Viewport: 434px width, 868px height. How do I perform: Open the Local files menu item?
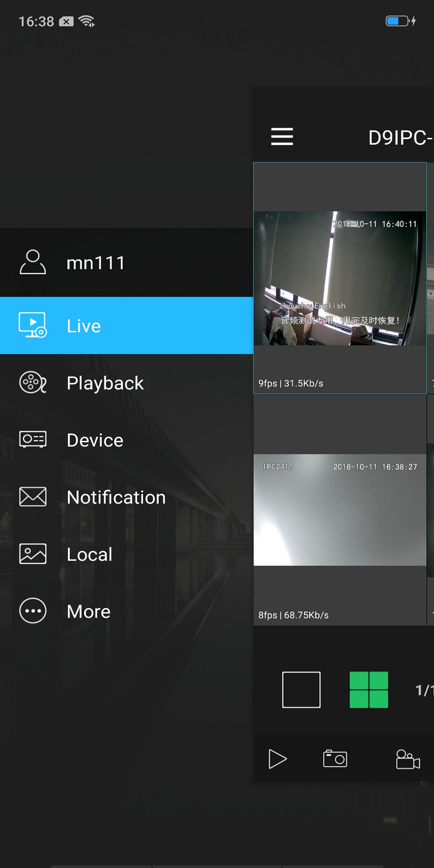[x=127, y=554]
